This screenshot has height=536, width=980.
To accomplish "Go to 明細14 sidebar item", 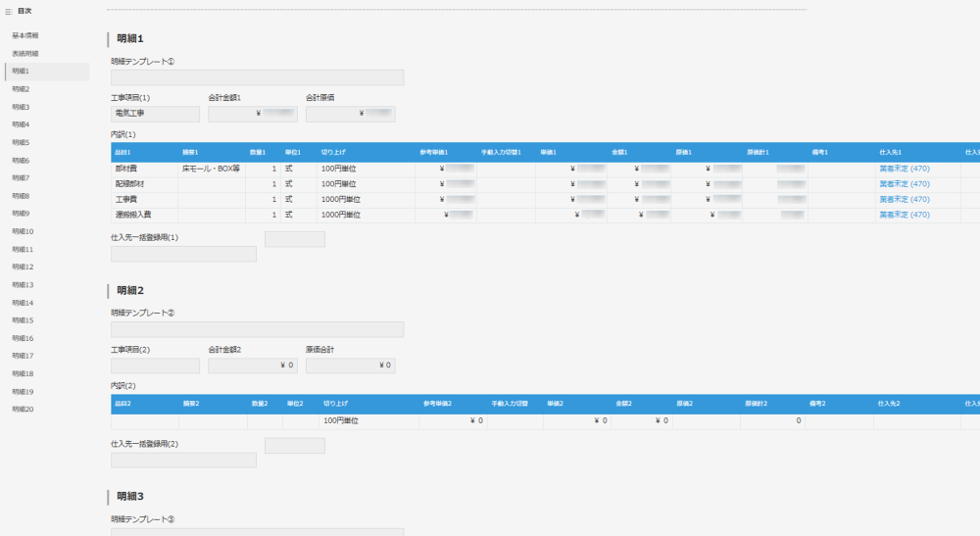I will (23, 303).
